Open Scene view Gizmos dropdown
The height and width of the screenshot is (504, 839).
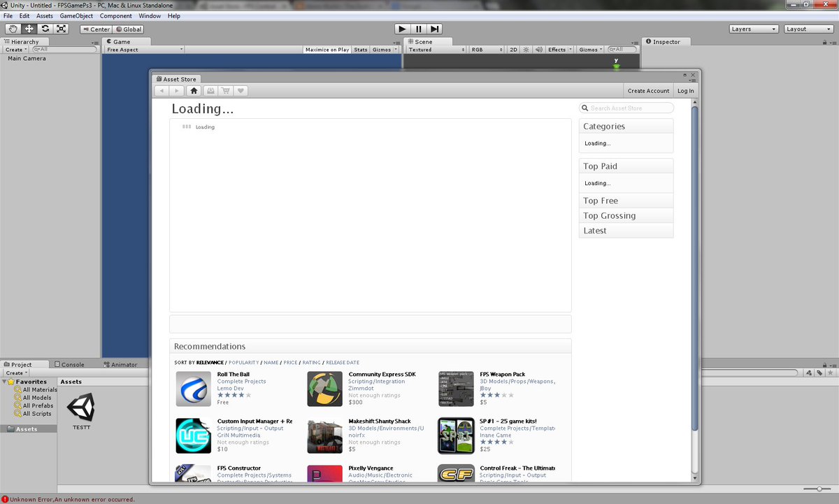coord(591,50)
